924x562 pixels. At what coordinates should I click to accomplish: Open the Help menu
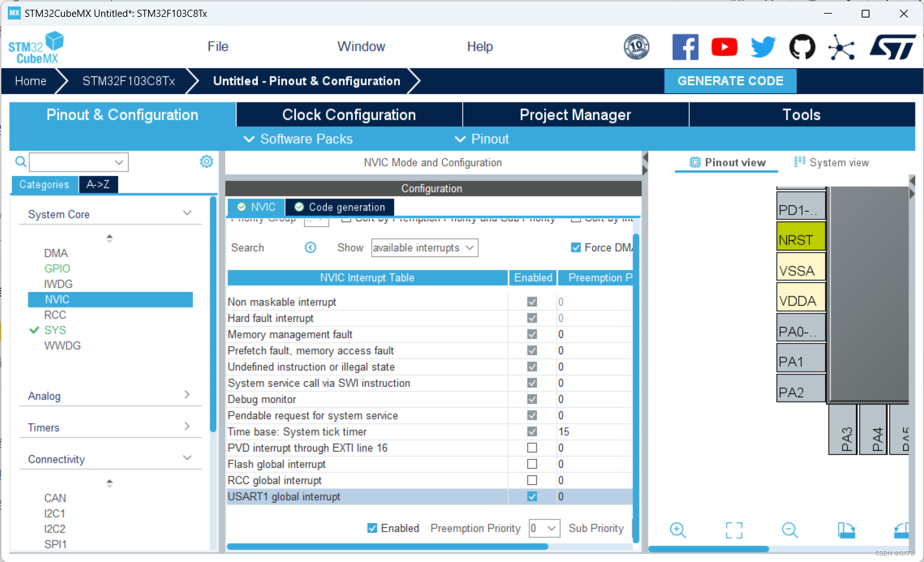pyautogui.click(x=480, y=47)
